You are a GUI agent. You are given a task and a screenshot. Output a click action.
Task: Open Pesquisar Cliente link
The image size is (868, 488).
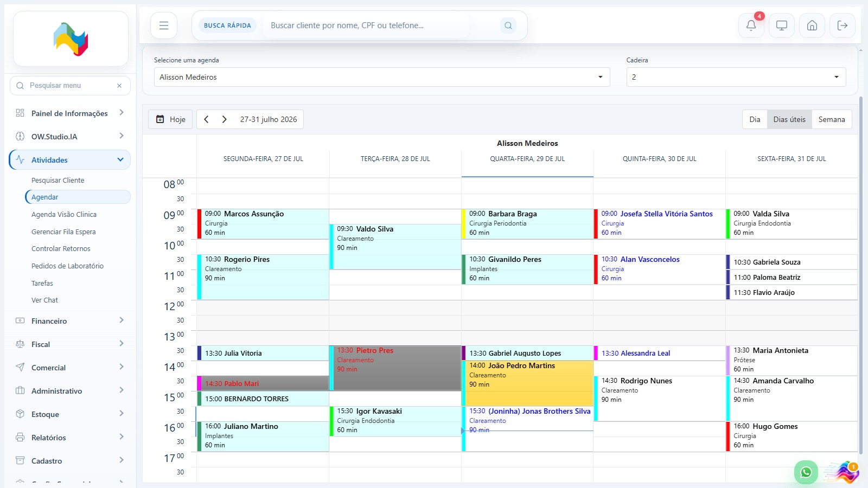click(58, 180)
